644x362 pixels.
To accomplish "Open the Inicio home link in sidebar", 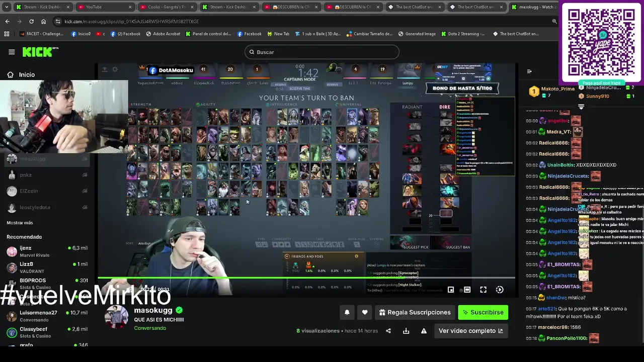I will tap(21, 74).
